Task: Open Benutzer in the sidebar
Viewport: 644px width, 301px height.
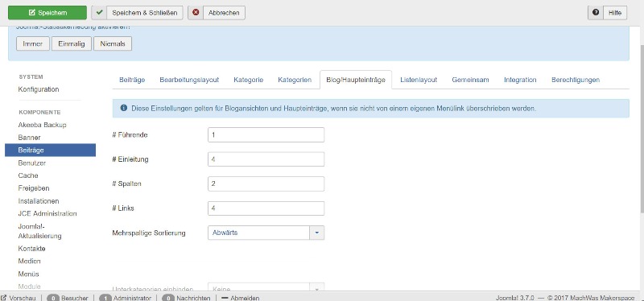Action: [32, 163]
